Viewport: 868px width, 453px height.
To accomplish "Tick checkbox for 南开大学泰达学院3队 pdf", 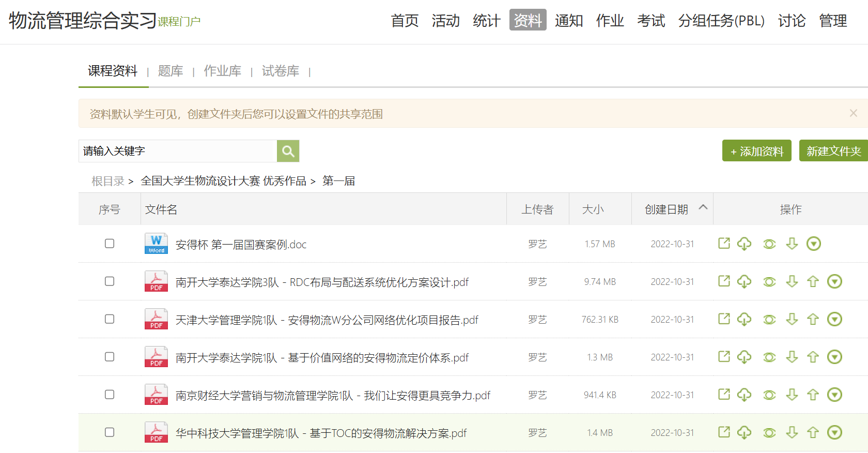I will point(110,281).
